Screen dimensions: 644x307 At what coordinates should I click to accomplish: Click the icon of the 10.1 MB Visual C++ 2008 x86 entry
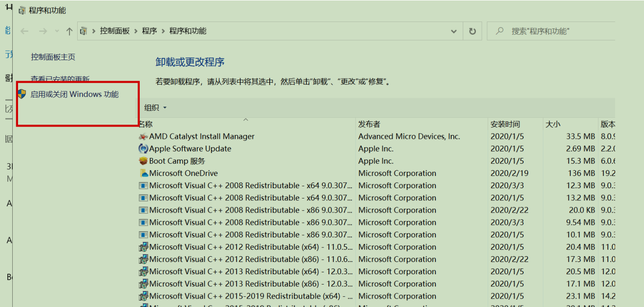coord(143,235)
